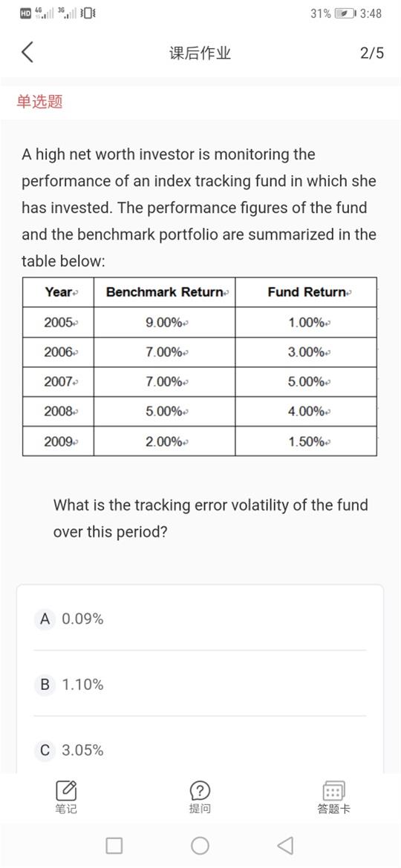401x868 pixels.
Task: Tap the Android home circle button
Action: pyautogui.click(x=200, y=845)
